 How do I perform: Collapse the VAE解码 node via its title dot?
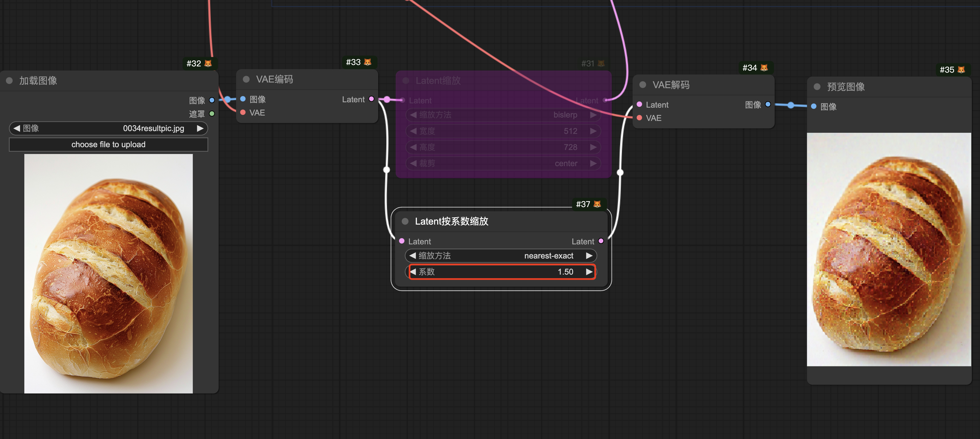tap(643, 85)
